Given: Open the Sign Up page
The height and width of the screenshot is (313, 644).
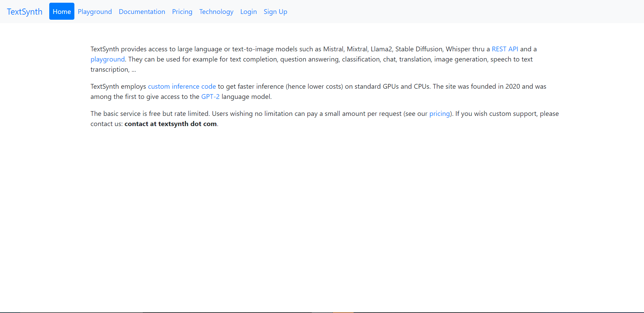Looking at the screenshot, I should coord(275,12).
